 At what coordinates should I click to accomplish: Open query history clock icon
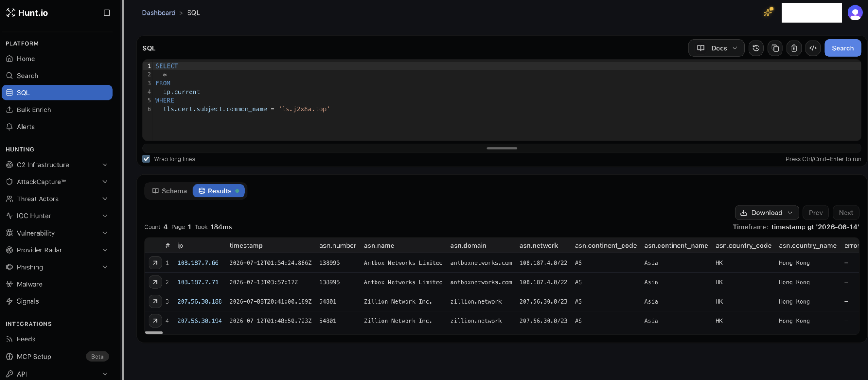[x=756, y=48]
